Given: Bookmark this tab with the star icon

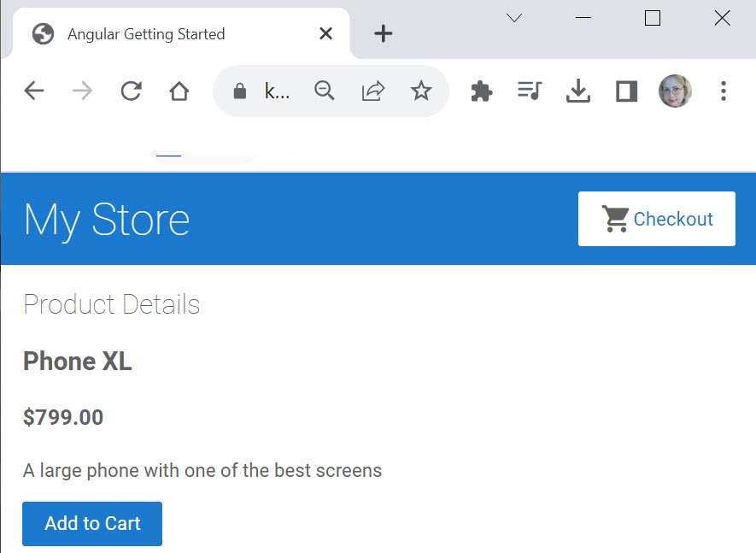Looking at the screenshot, I should coord(421,91).
